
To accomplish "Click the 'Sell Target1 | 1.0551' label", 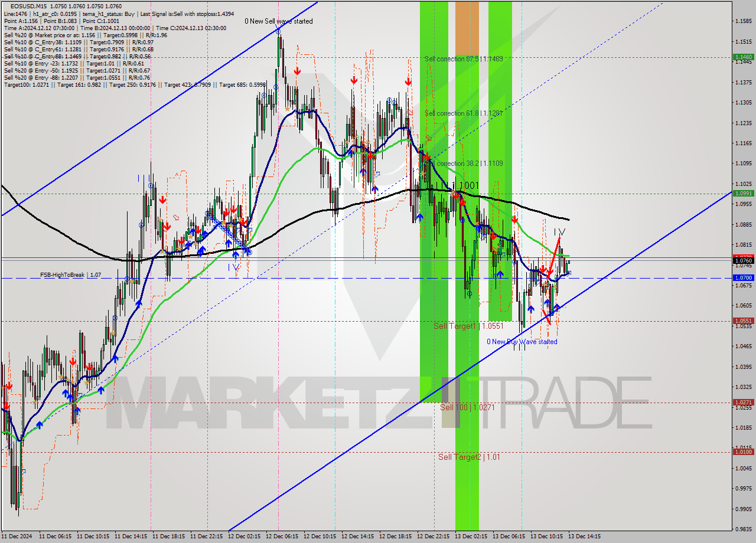I will pyautogui.click(x=468, y=326).
